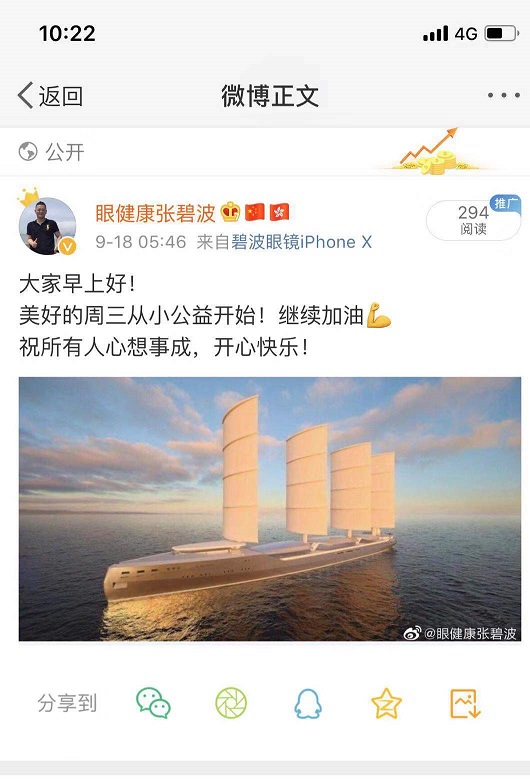The width and height of the screenshot is (530, 779).
Task: Open the three-dot more options menu
Action: [504, 95]
